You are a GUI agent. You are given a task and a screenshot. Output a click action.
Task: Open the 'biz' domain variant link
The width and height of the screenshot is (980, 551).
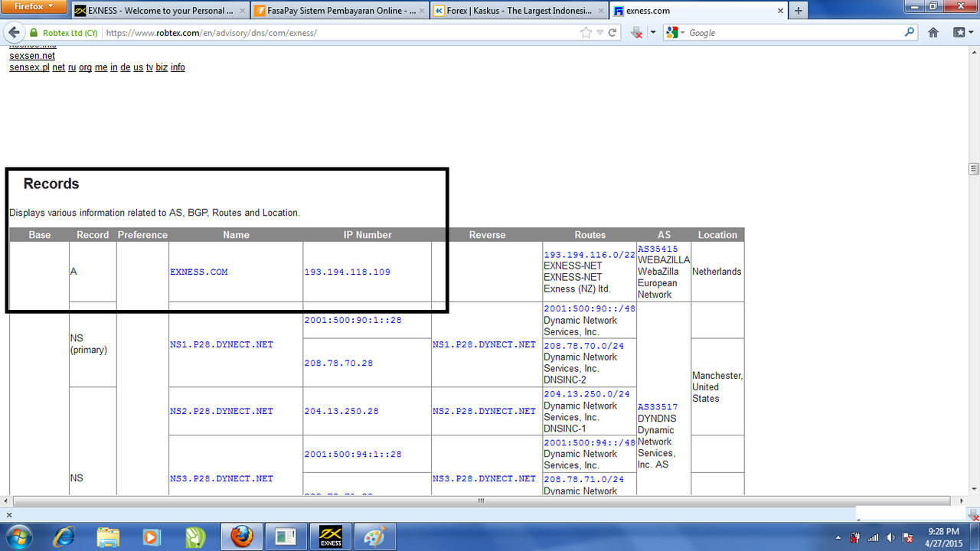(162, 67)
